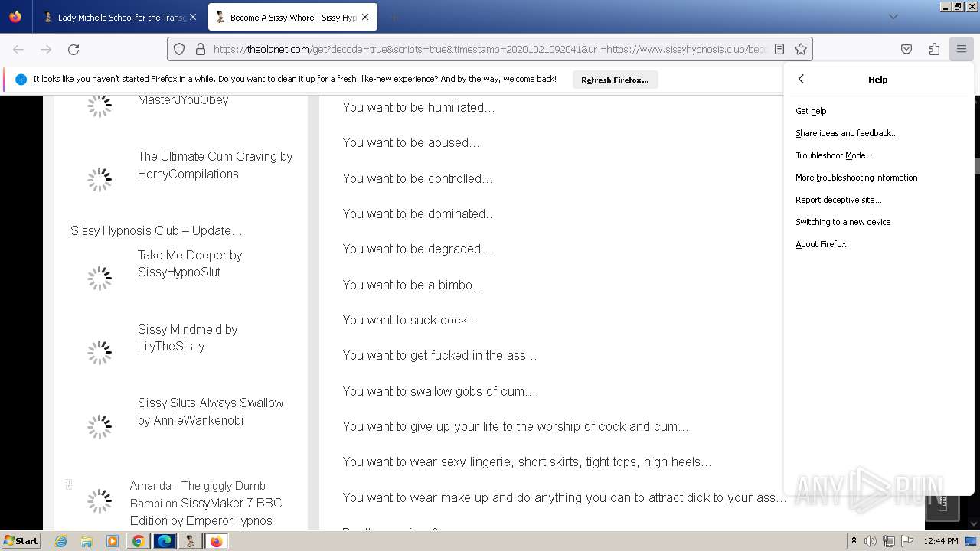Open the 'Sissy Hypnosis Club – Update' link
The width and height of the screenshot is (980, 551).
click(156, 230)
